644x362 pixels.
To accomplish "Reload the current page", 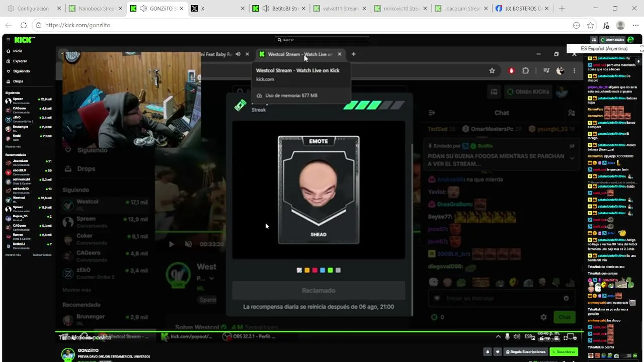I will point(23,25).
